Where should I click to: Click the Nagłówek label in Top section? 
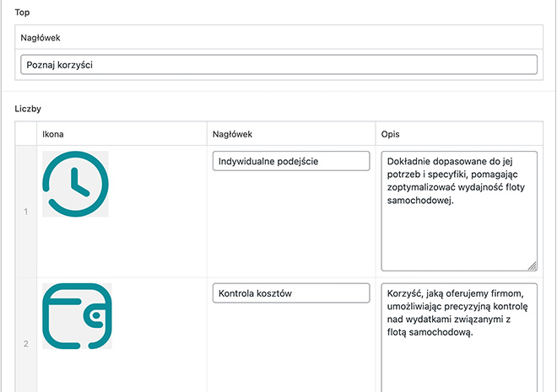(41, 38)
